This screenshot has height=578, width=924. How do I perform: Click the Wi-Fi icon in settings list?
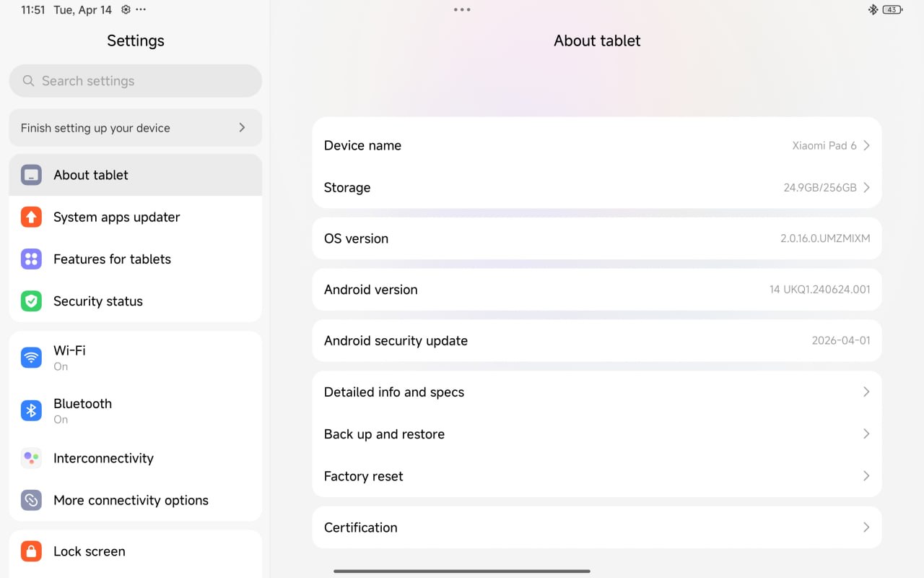click(x=31, y=358)
